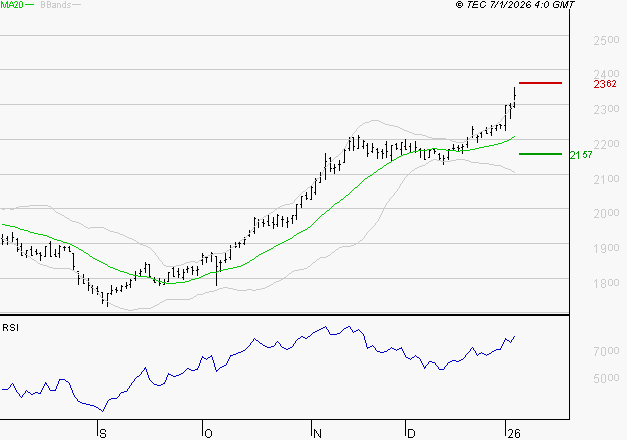Click the green 2157 support value
This screenshot has height=440, width=627.
coord(581,155)
